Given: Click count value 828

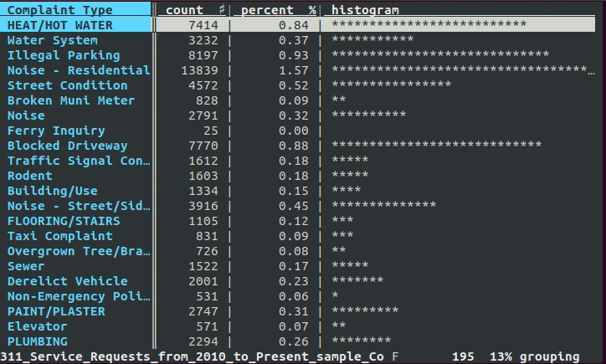Looking at the screenshot, I should pyautogui.click(x=207, y=100).
